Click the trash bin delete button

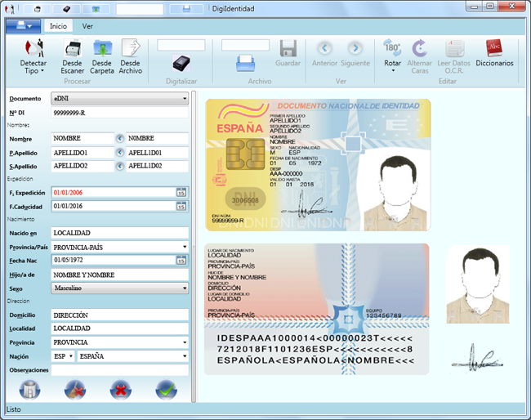pos(29,389)
